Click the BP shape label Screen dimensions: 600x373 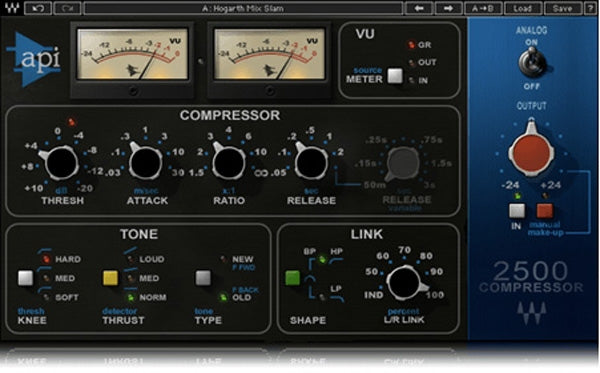(x=310, y=251)
